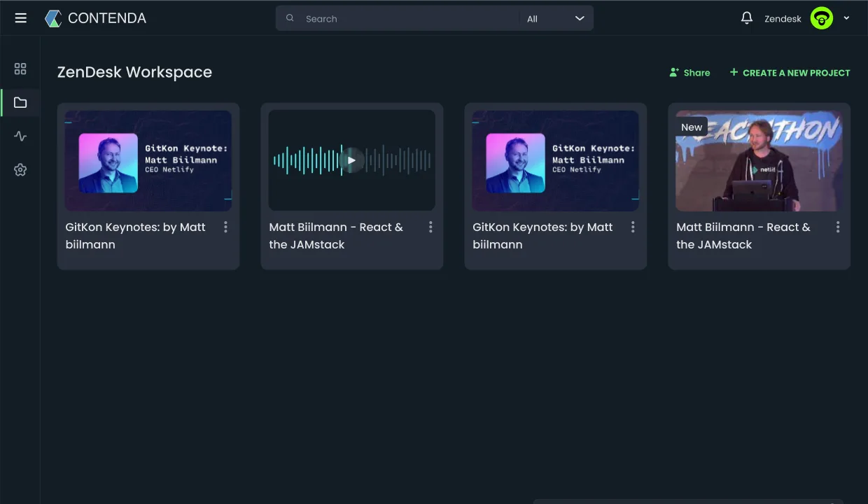This screenshot has width=868, height=504.
Task: Open options for audio React & JAMstack card
Action: click(430, 227)
